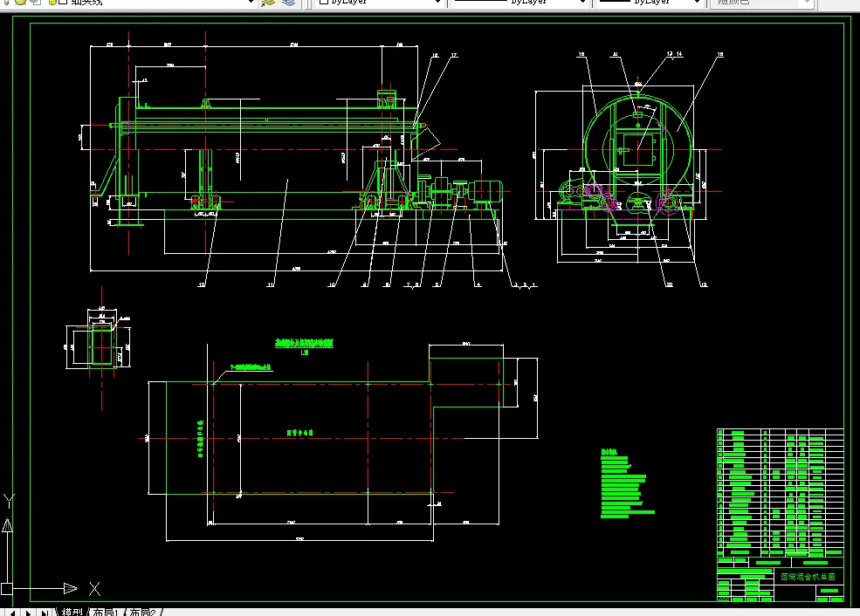Select callout number 16 in side view
Screen dimensions: 860x616
point(435,55)
